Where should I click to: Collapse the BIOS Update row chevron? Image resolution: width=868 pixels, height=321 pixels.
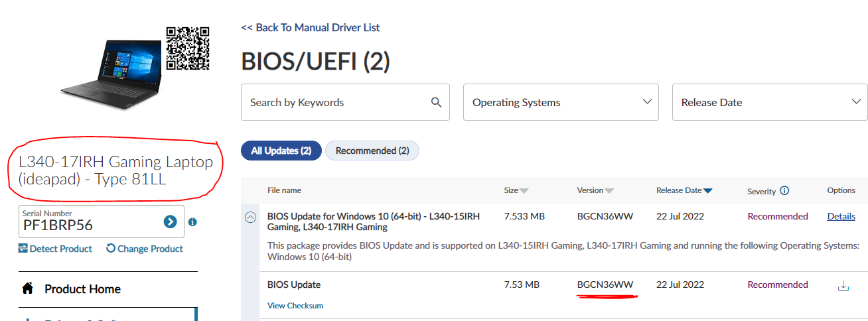click(x=251, y=217)
